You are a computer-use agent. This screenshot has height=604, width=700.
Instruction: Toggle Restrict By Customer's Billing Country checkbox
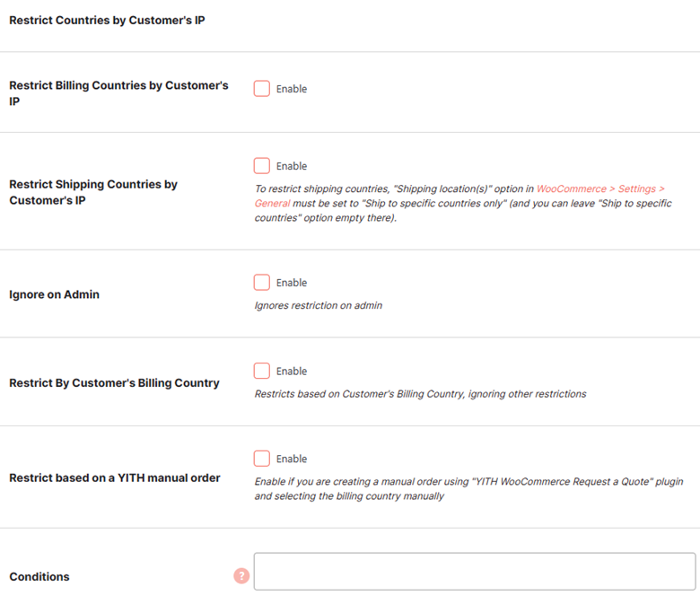262,371
